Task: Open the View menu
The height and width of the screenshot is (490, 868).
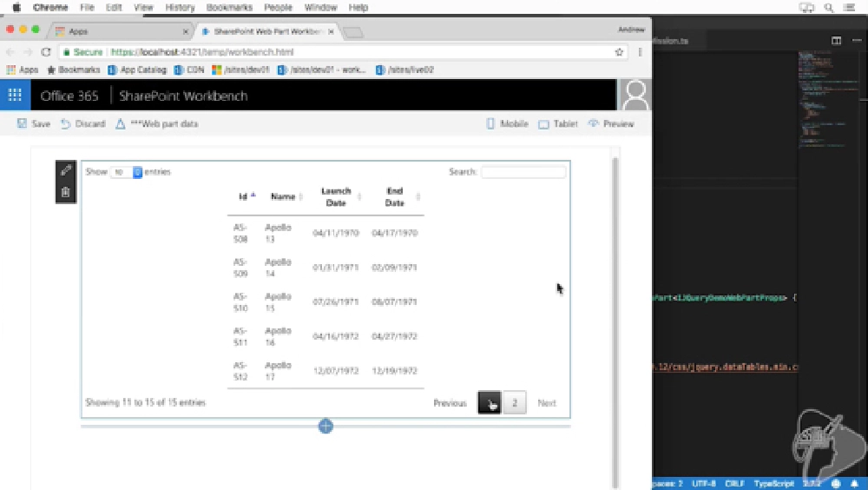Action: pos(143,7)
